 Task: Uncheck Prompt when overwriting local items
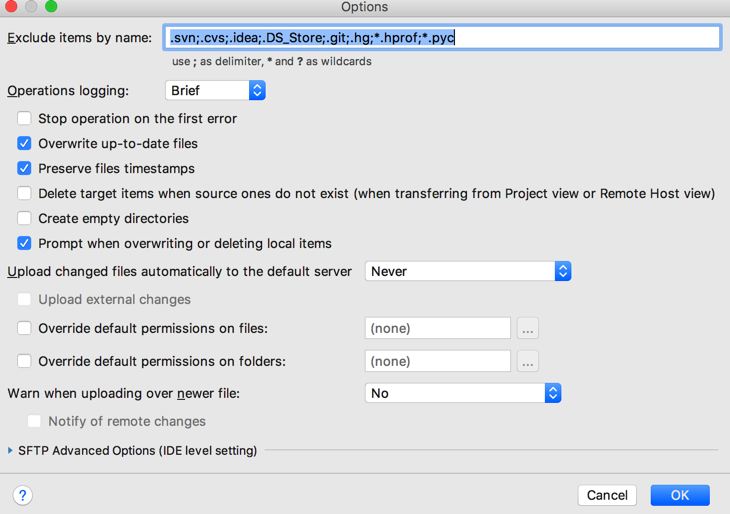coord(25,244)
